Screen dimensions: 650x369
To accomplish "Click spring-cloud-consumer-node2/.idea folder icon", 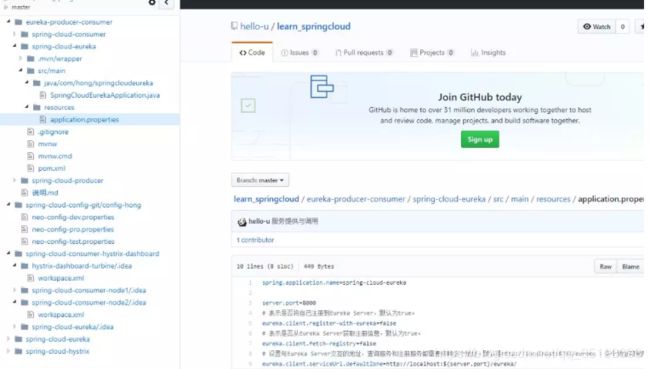I will tap(24, 302).
